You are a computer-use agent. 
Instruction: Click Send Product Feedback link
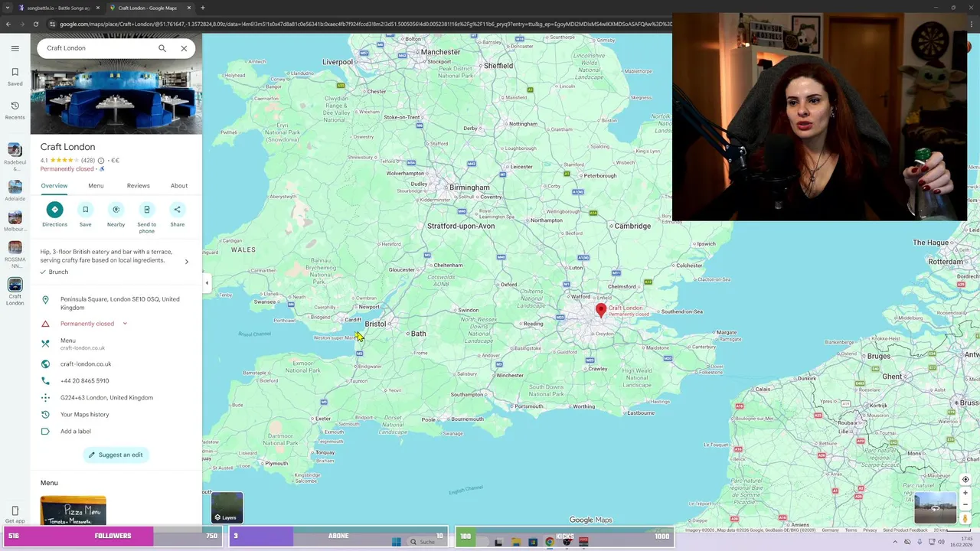(x=905, y=530)
